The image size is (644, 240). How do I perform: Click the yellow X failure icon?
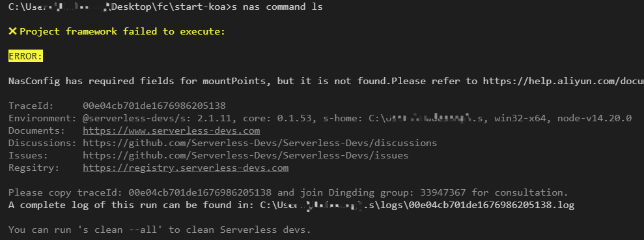[x=13, y=31]
